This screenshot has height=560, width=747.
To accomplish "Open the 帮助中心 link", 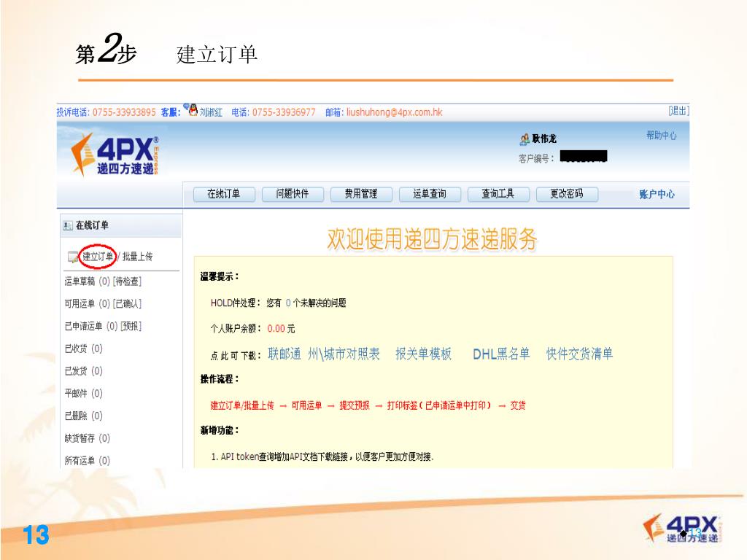I will click(x=661, y=136).
